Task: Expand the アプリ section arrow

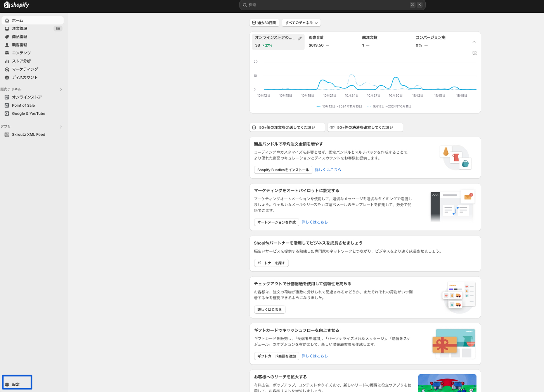Action: tap(61, 127)
